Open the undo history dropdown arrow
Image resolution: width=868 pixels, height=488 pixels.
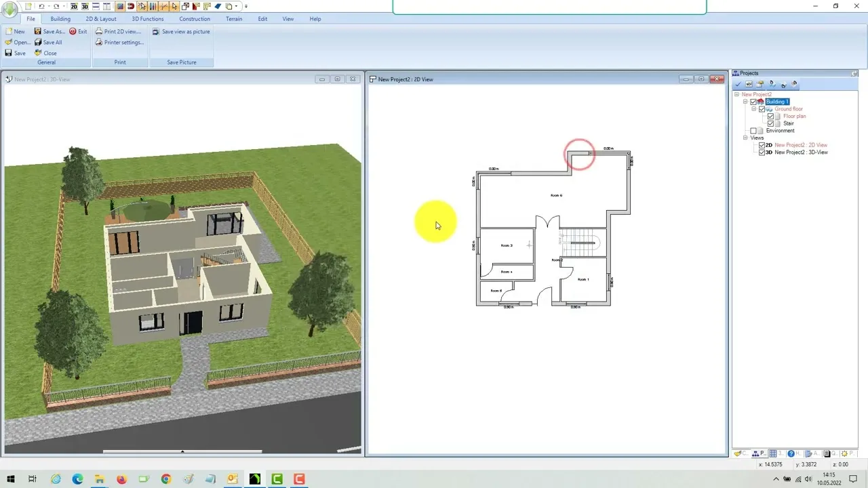point(49,6)
